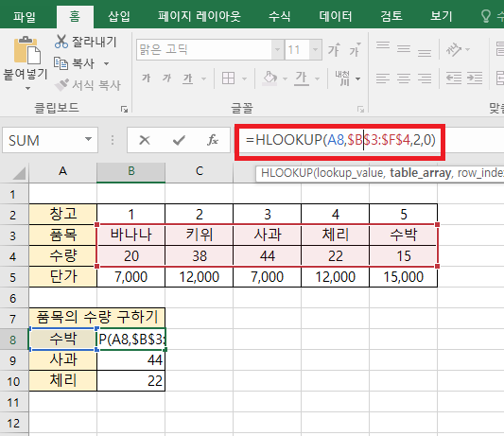The image size is (504, 436).
Task: Open the font size dropdown arrow
Action: (x=316, y=50)
